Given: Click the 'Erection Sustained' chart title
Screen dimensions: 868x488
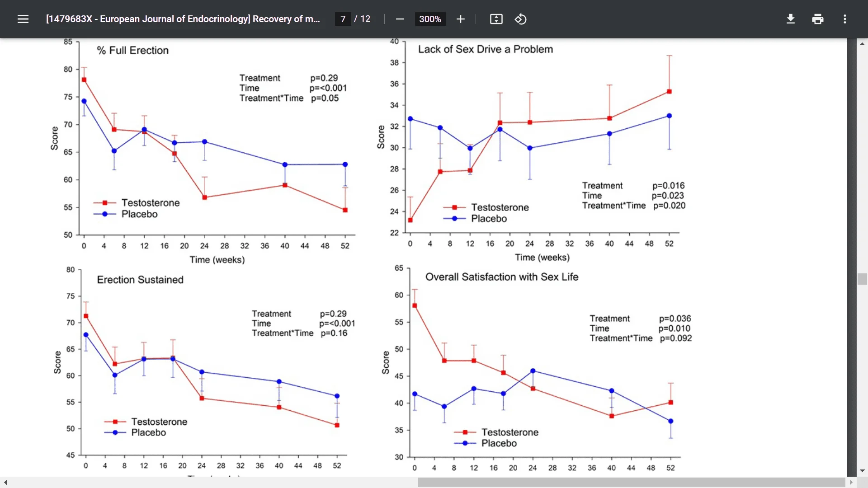Looking at the screenshot, I should coord(140,280).
